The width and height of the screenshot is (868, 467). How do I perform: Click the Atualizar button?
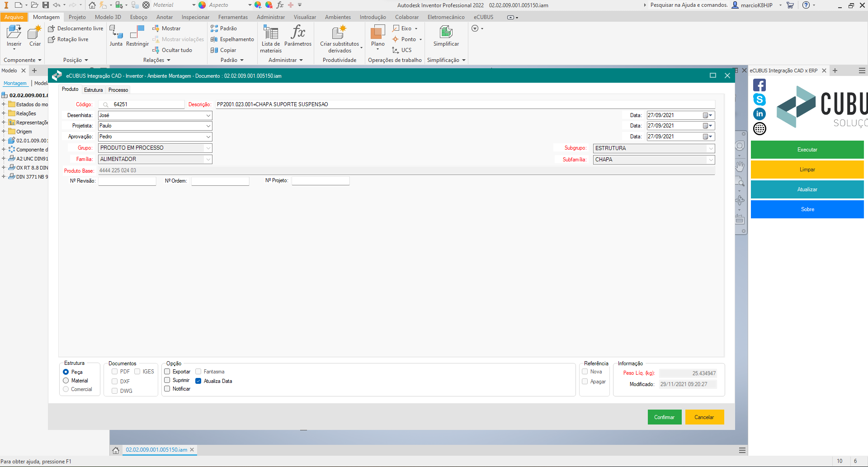pyautogui.click(x=807, y=189)
